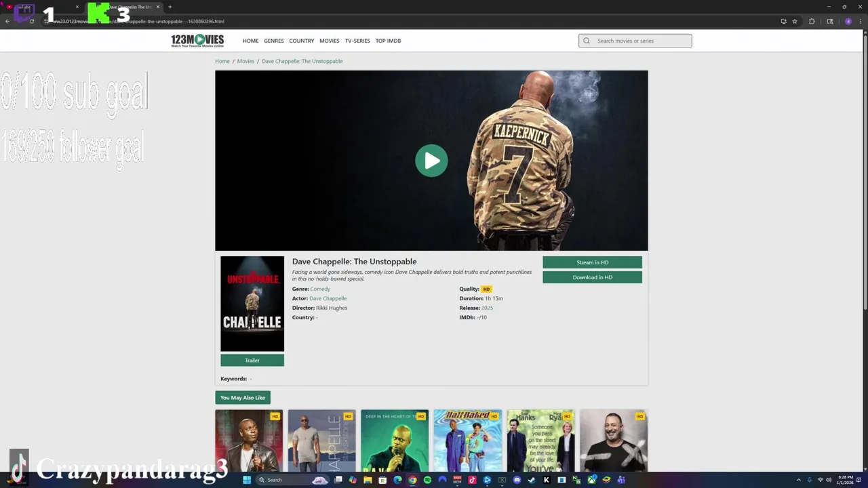868x488 pixels.
Task: Open the Comedy genre link
Action: [320, 289]
